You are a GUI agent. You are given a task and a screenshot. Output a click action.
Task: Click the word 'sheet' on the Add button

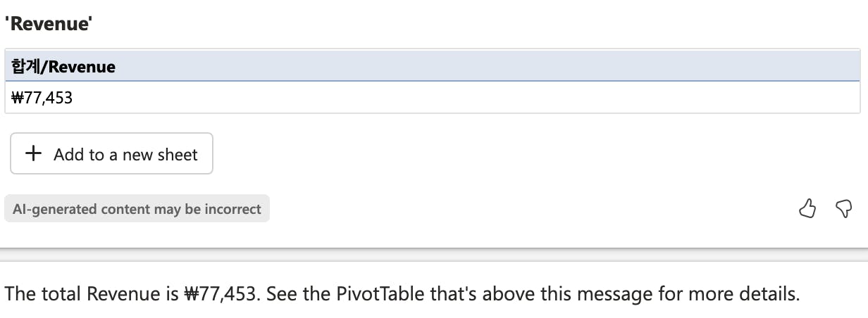pyautogui.click(x=179, y=154)
